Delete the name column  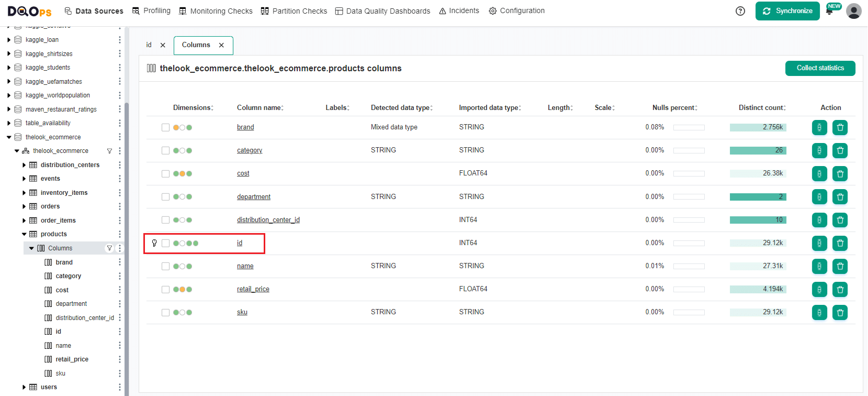(840, 266)
